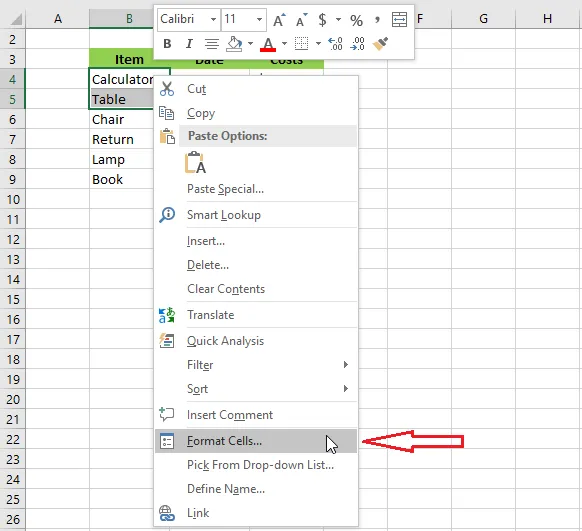Click the Format Painter brush icon

pyautogui.click(x=380, y=43)
